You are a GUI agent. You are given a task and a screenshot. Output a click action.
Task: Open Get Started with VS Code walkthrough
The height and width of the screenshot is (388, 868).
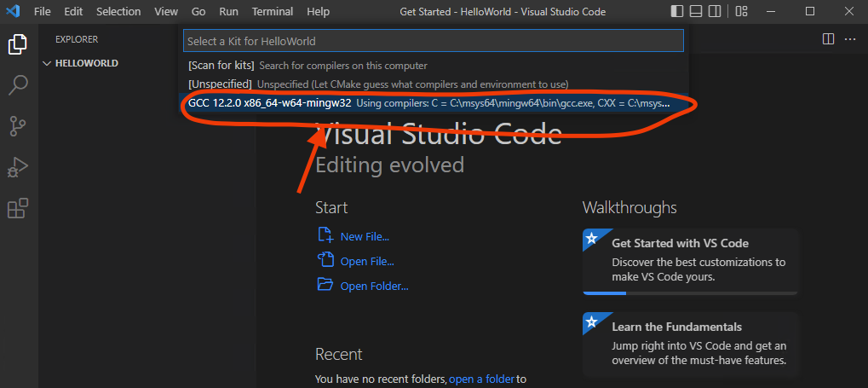click(x=690, y=262)
